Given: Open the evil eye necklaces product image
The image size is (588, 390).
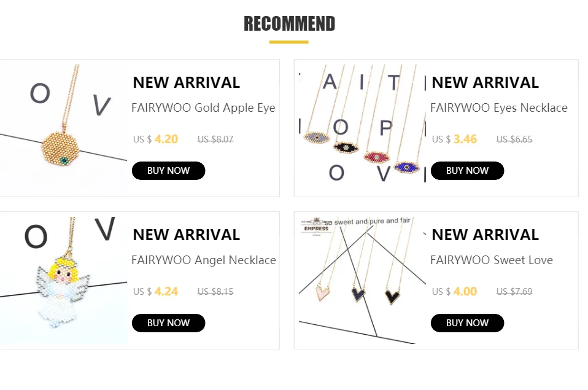Looking at the screenshot, I should (361, 128).
